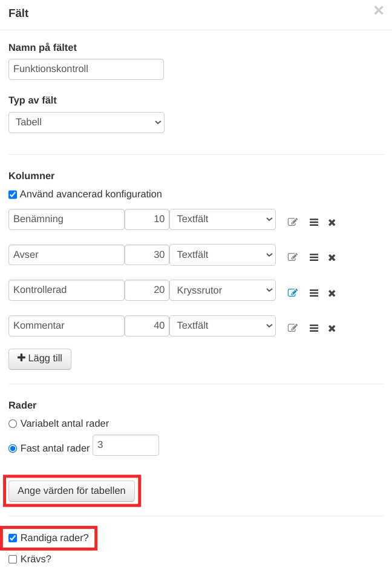Screen dimensions: 392x578
Task: Click the Lägg till button
Action: (x=40, y=358)
